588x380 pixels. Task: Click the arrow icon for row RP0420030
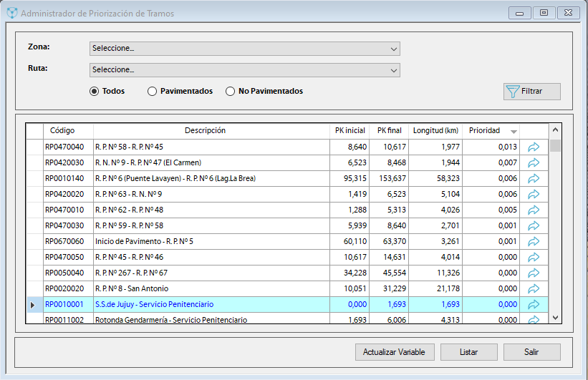tap(534, 162)
